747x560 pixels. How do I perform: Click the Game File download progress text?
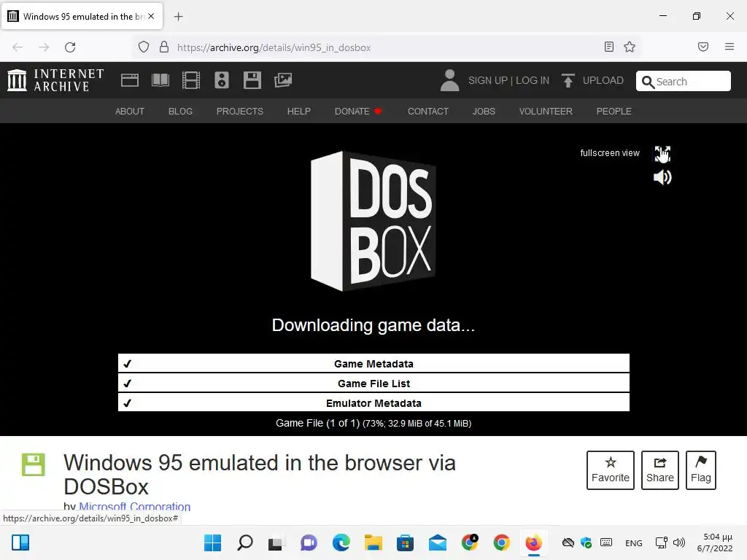coord(373,423)
